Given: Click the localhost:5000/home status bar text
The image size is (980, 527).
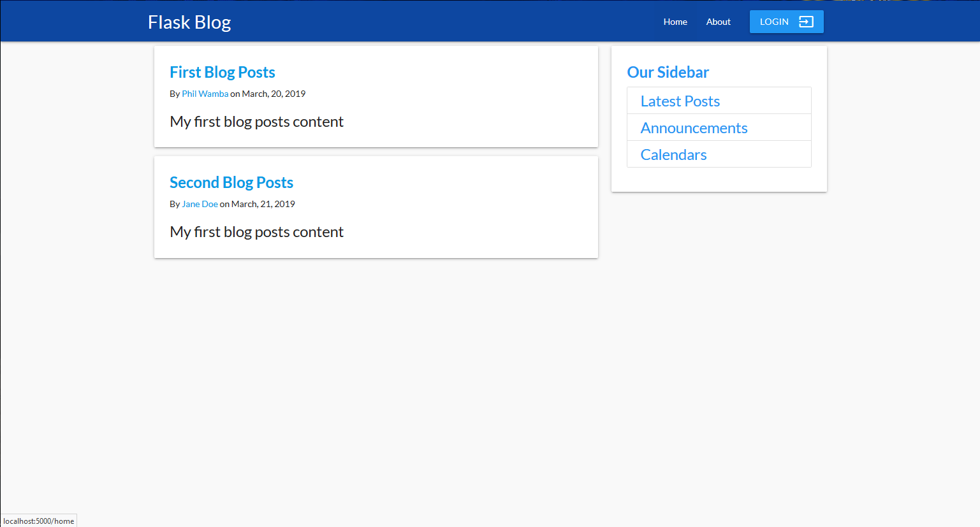Looking at the screenshot, I should point(38,521).
